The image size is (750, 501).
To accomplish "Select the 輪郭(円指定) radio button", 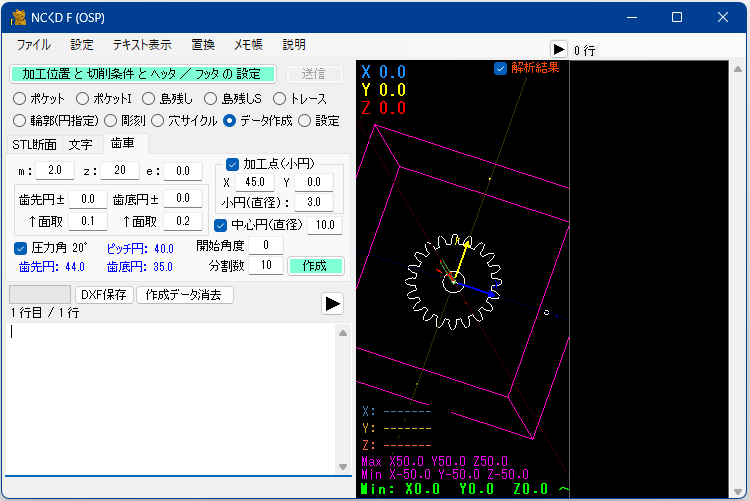I will tap(19, 121).
